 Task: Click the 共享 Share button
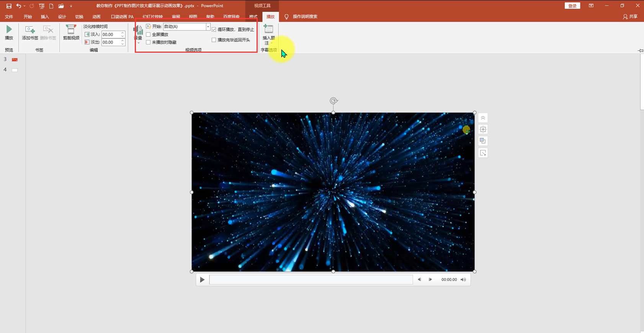[x=630, y=16]
